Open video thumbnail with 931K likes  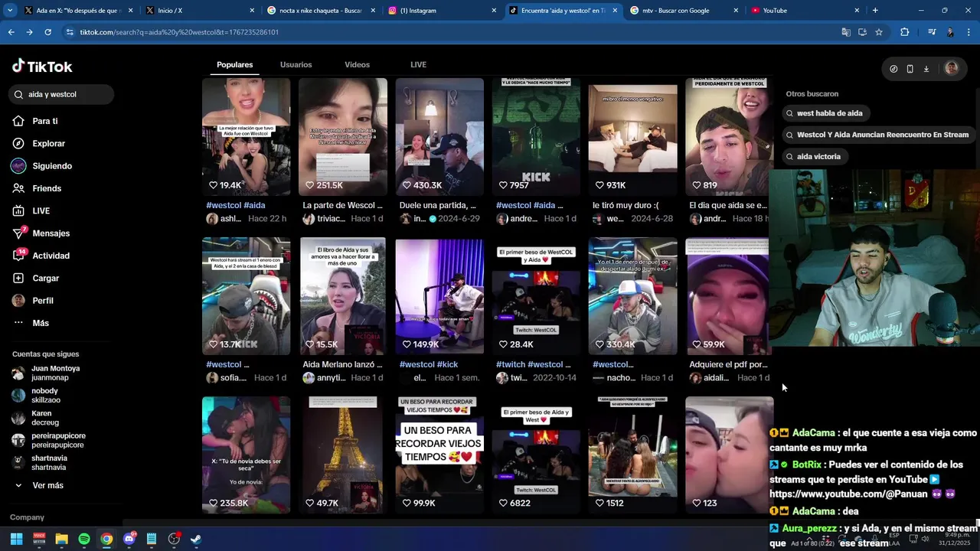(632, 137)
